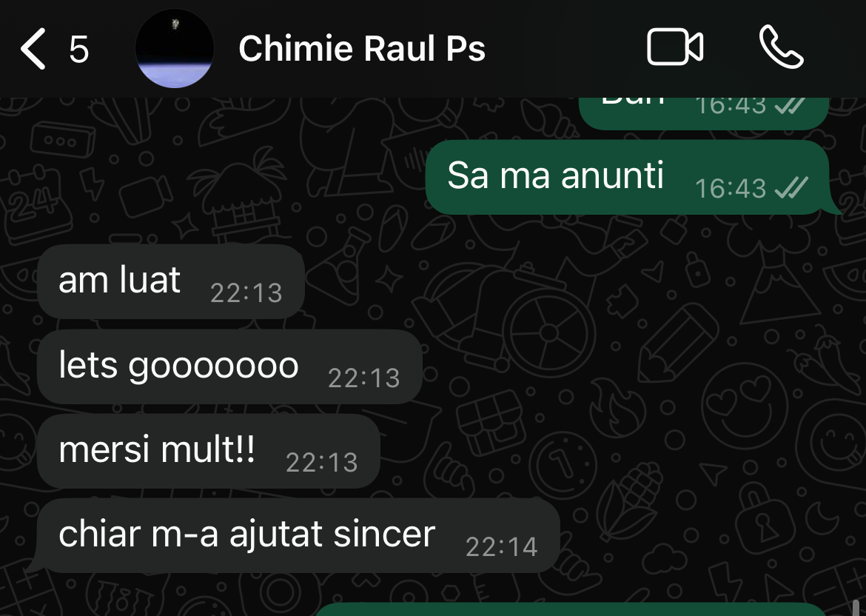Tap the 22:13 timestamp on 'am luat'
The width and height of the screenshot is (866, 616).
pyautogui.click(x=246, y=293)
